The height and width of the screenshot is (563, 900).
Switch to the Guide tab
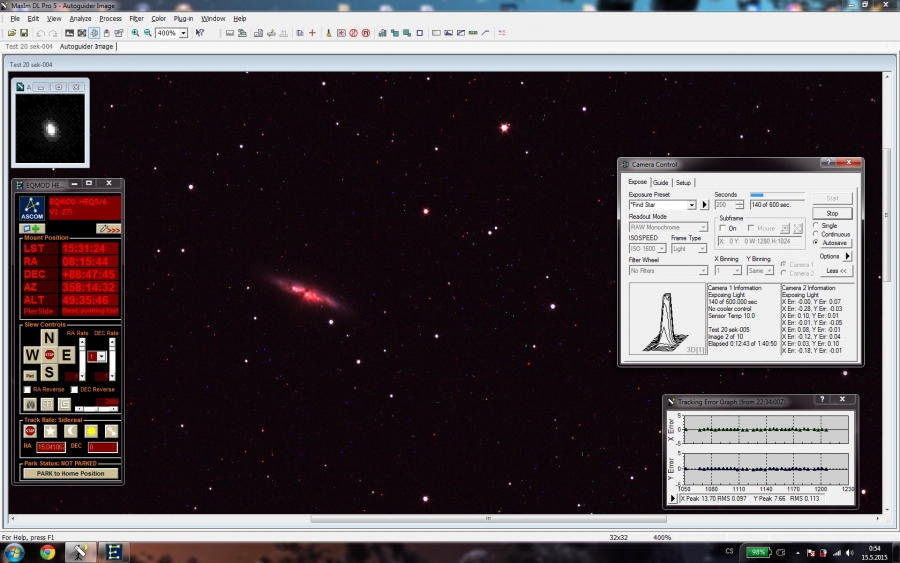pos(661,183)
